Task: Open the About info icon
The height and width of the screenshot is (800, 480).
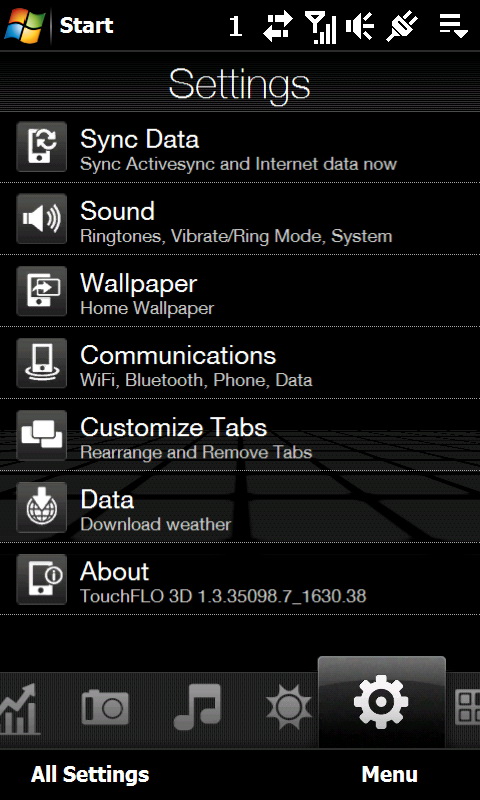Action: point(41,579)
